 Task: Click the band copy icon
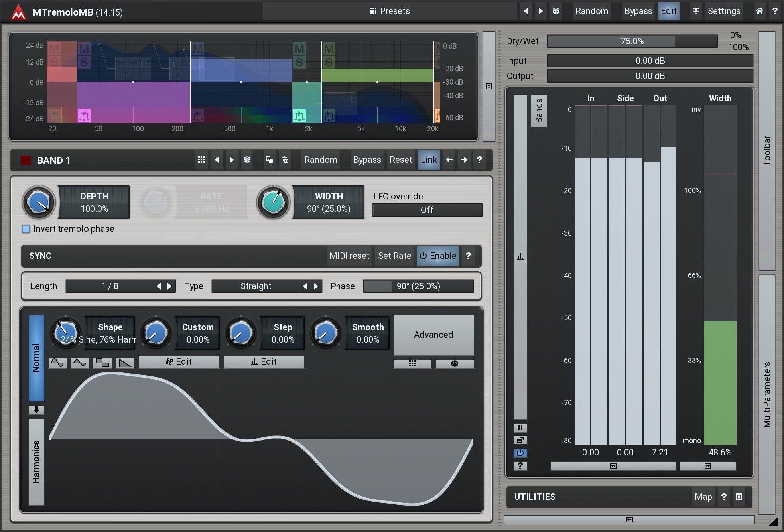270,160
